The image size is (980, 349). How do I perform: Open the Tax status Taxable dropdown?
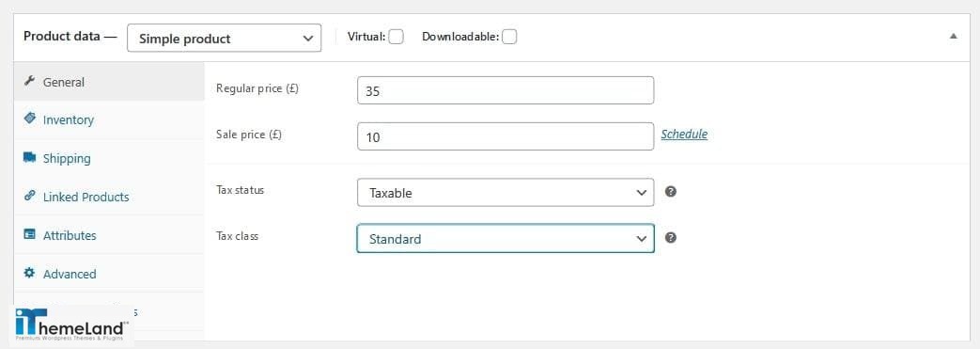click(x=506, y=193)
